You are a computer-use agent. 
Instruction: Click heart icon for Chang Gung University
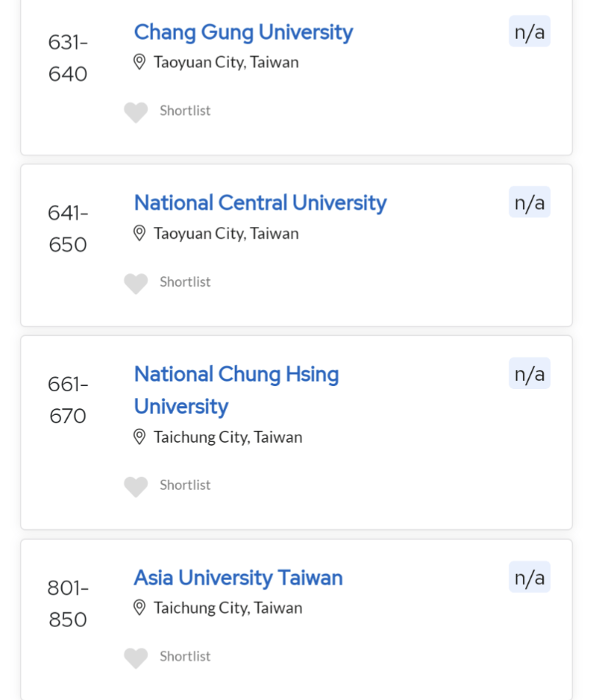[x=136, y=112]
